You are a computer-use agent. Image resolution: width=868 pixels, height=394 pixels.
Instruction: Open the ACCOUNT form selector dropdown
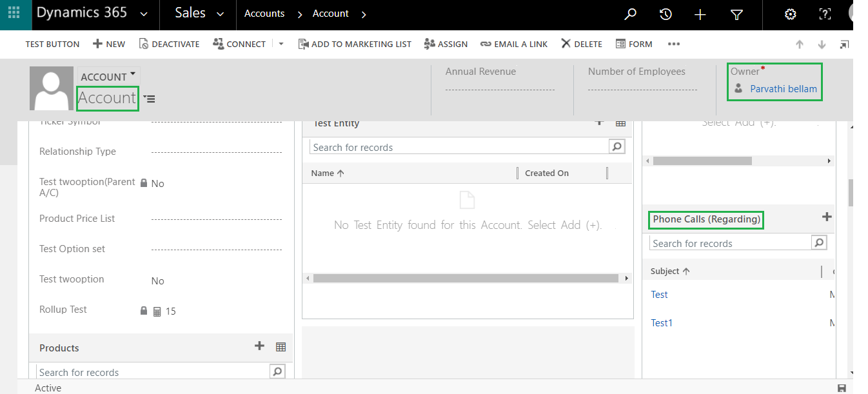(x=108, y=76)
